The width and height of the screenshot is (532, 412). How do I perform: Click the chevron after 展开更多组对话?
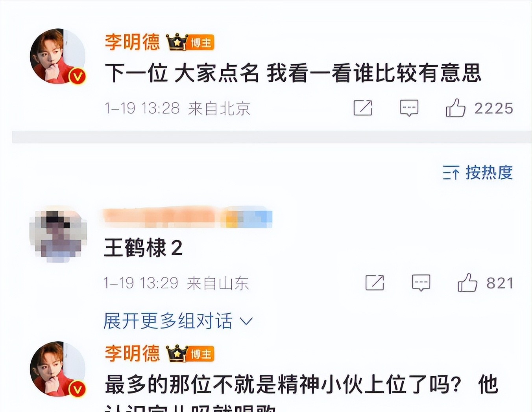click(246, 322)
